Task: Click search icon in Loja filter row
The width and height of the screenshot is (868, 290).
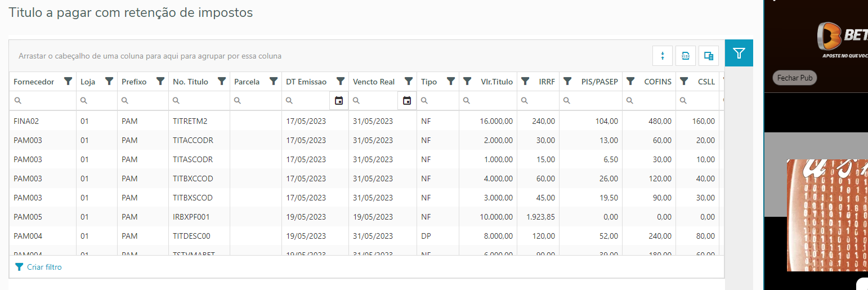Action: (x=84, y=101)
